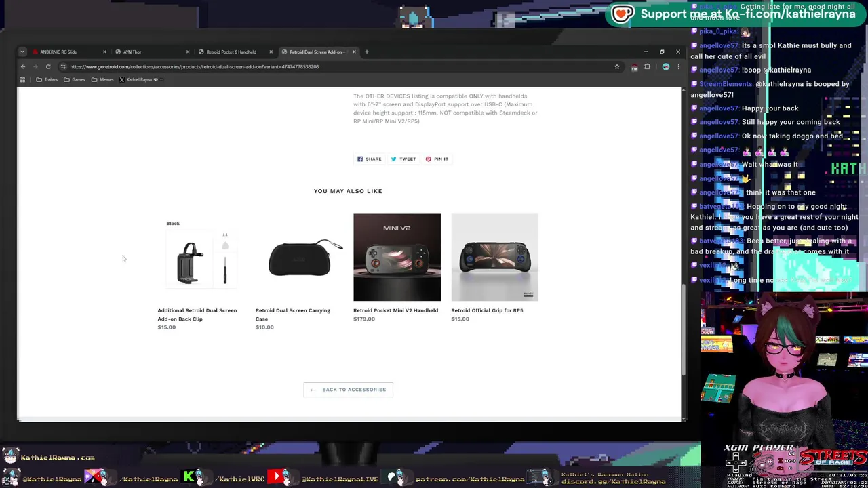The width and height of the screenshot is (868, 488).
Task: Close the Retroid Pocket 6 Handheld tab
Action: point(271,52)
